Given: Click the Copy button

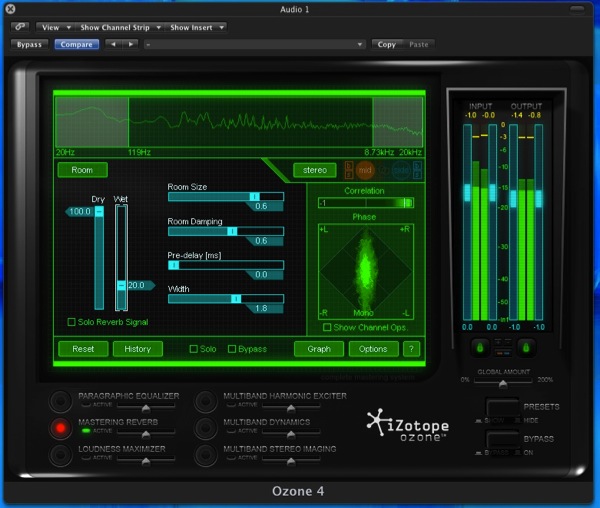Looking at the screenshot, I should click(386, 44).
